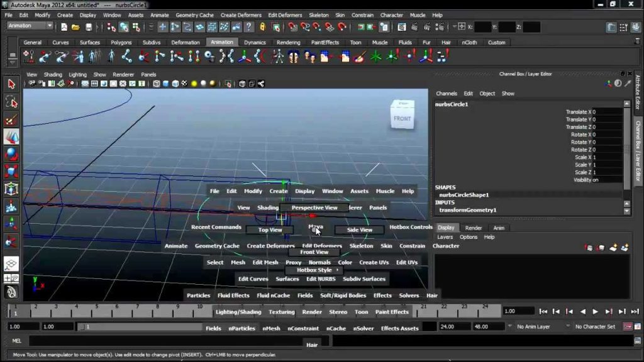Click the FRONT face of view cube
The width and height of the screenshot is (644, 362).
click(x=402, y=119)
